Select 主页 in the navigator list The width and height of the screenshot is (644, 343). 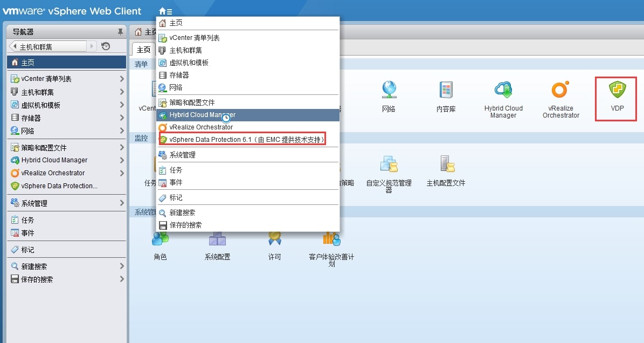click(66, 63)
